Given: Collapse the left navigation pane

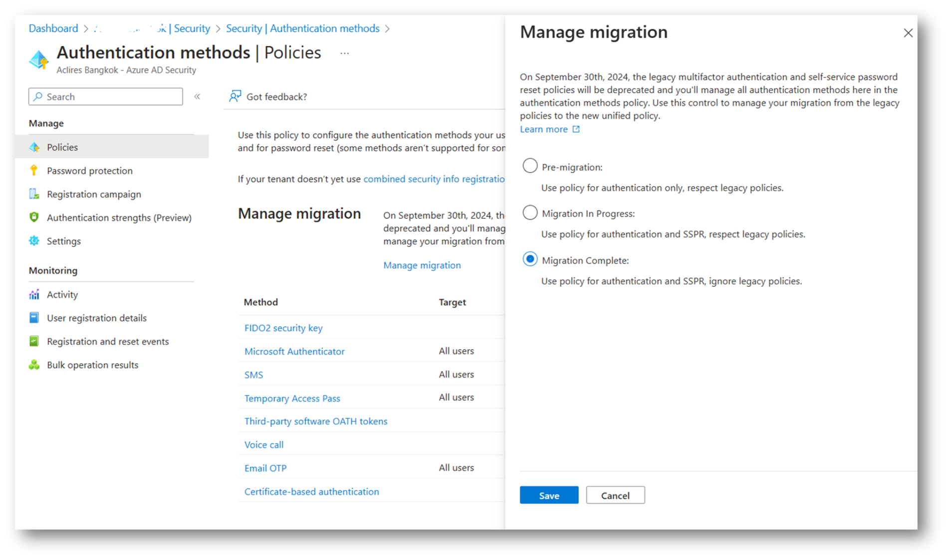Looking at the screenshot, I should tap(197, 96).
